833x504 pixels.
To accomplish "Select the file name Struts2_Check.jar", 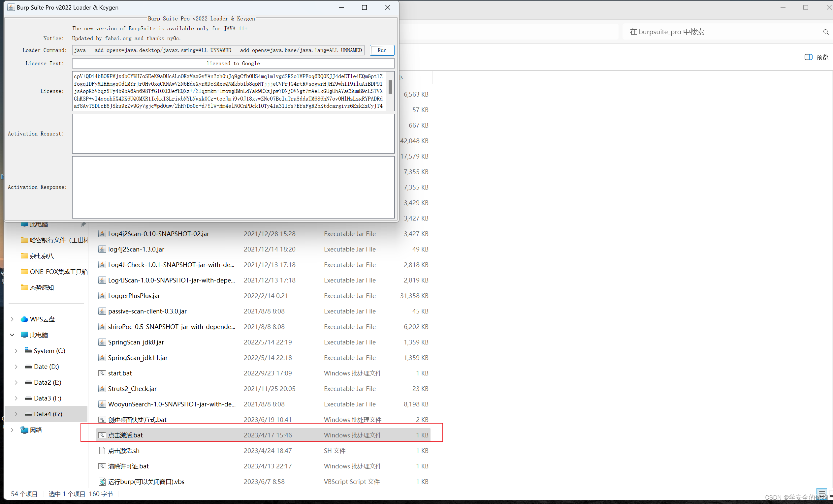I will [x=132, y=389].
